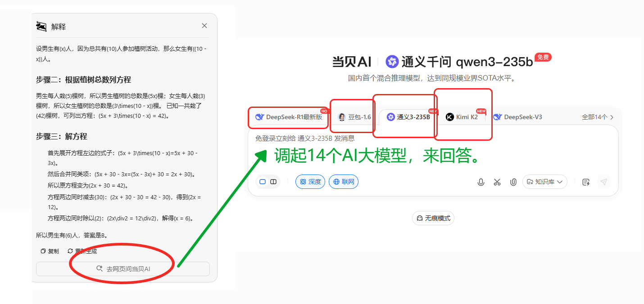
Task: Close the 解释 panel
Action: point(204,26)
